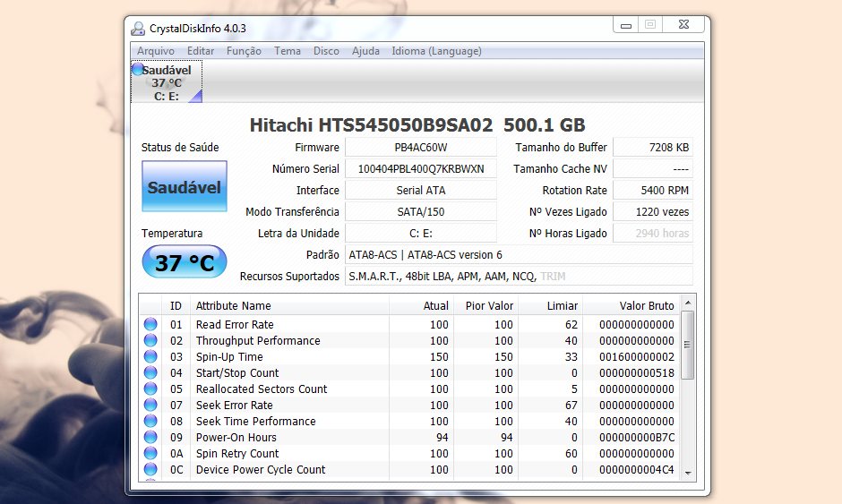
Task: Open the Função menu
Action: [244, 51]
